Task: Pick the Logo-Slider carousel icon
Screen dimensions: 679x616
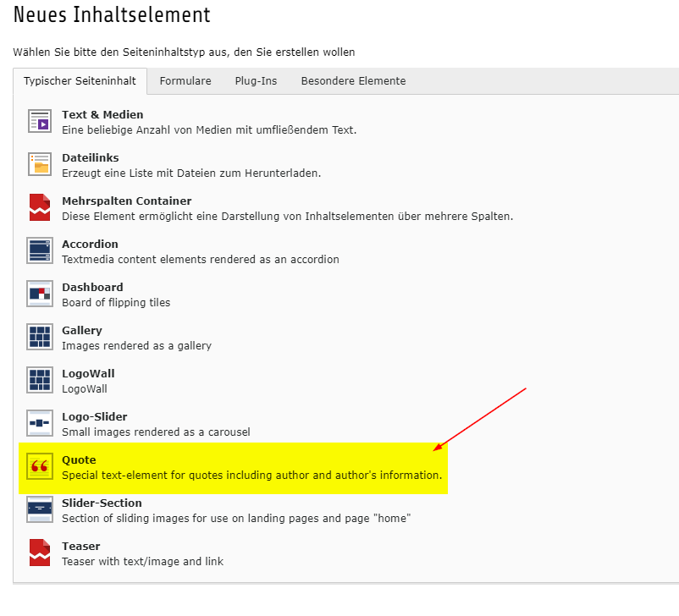Action: tap(40, 424)
